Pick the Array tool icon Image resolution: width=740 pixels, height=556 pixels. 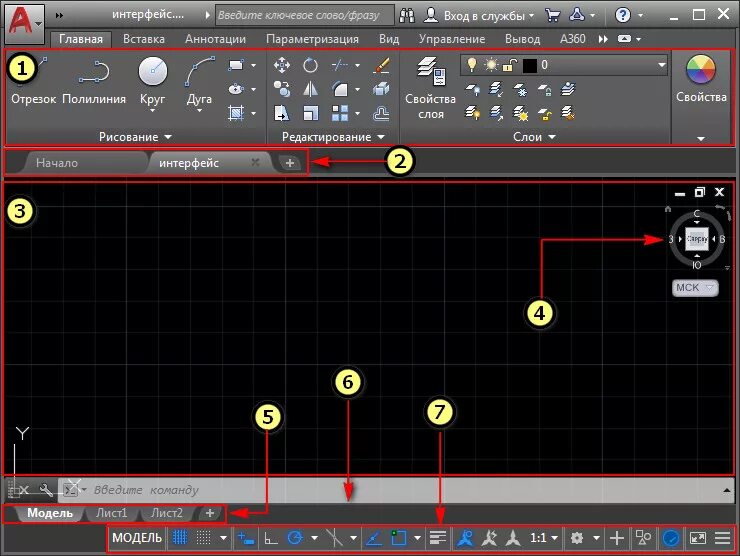point(339,113)
